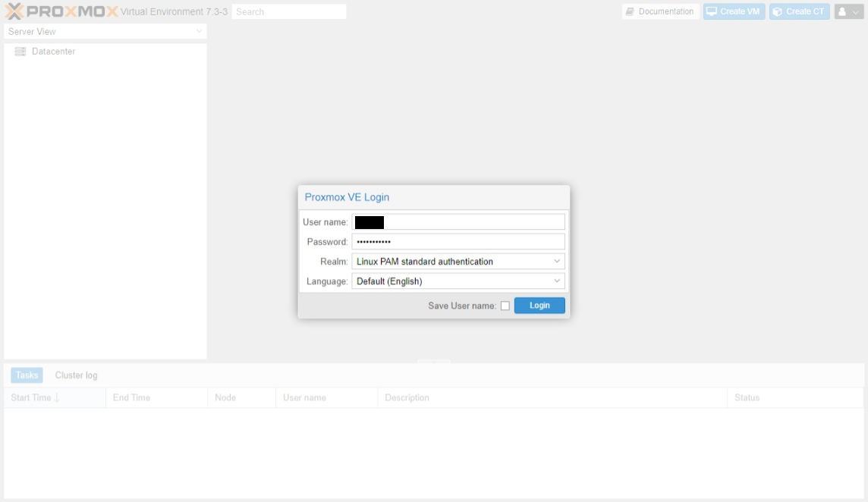Click the Start Time sort arrow
The image size is (868, 502).
point(56,397)
